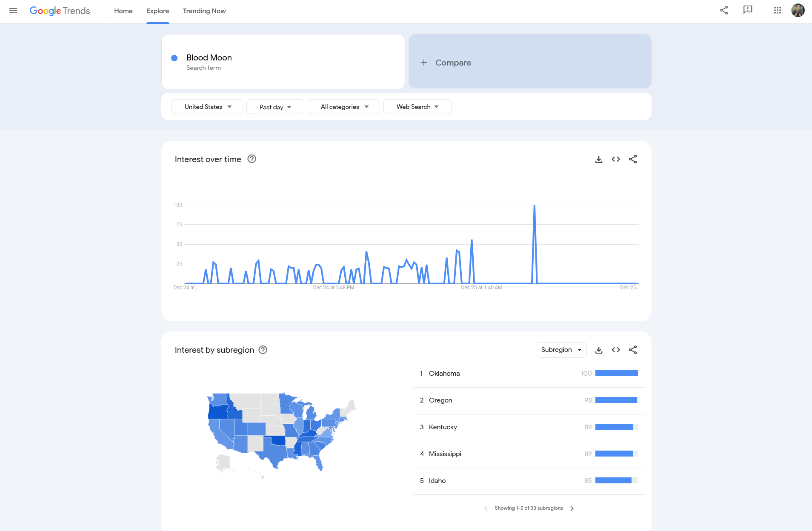Image resolution: width=812 pixels, height=531 pixels.
Task: Expand the Subregion resolution dropdown
Action: pyautogui.click(x=562, y=350)
